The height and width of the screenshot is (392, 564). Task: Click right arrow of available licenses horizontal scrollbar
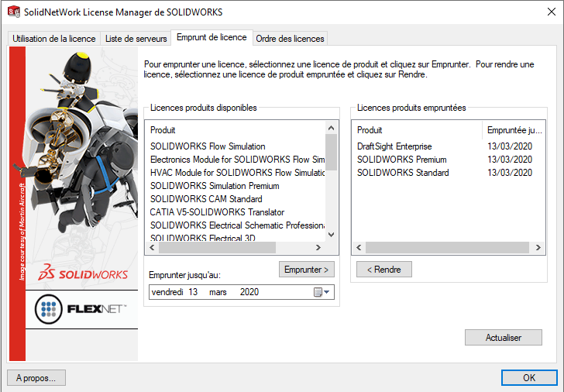pyautogui.click(x=318, y=247)
